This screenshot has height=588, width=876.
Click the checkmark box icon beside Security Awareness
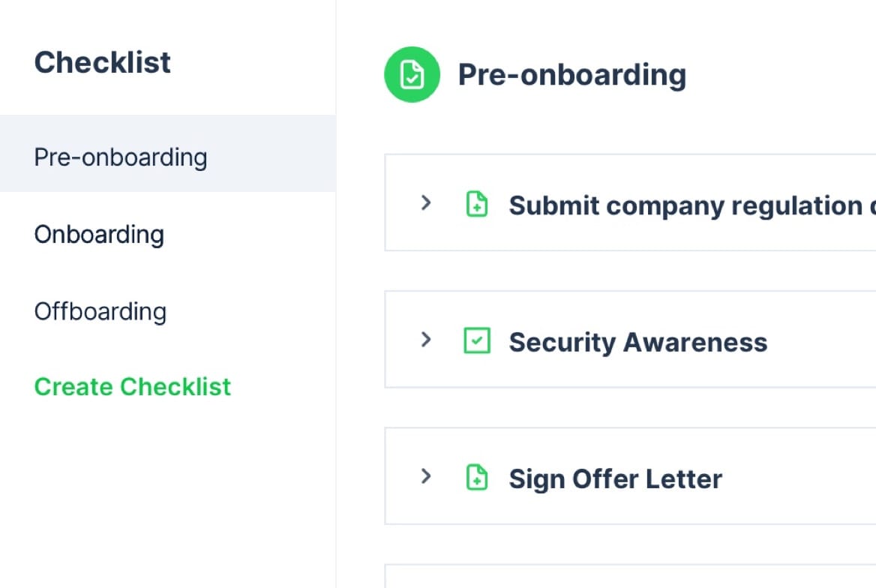(x=477, y=340)
